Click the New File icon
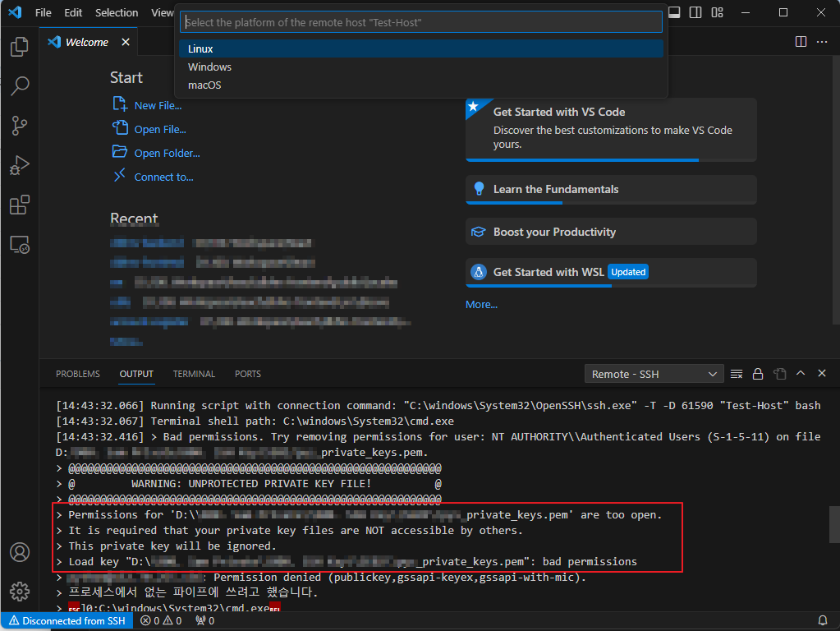 [119, 104]
